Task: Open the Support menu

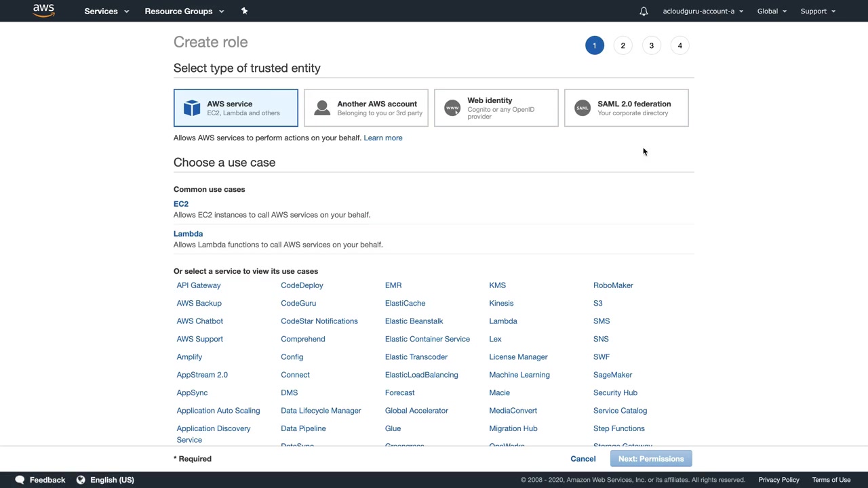Action: pos(818,11)
